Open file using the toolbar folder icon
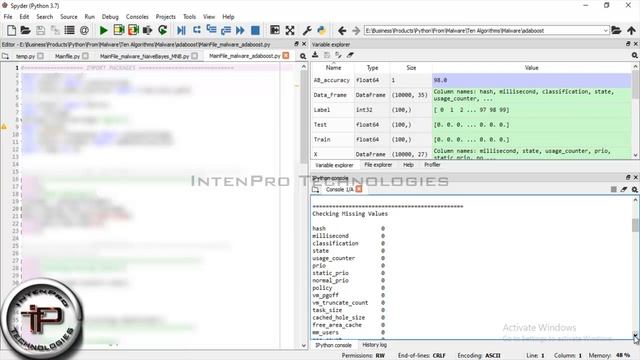 (x=25, y=30)
